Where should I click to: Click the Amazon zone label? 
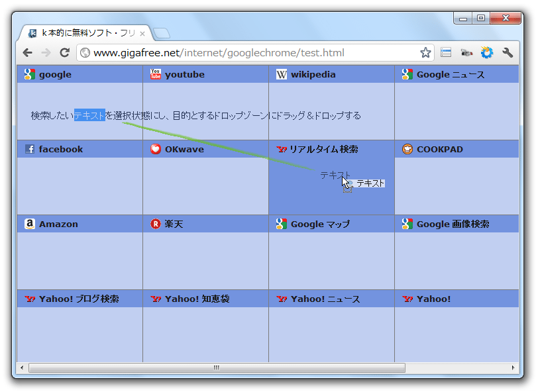(58, 224)
